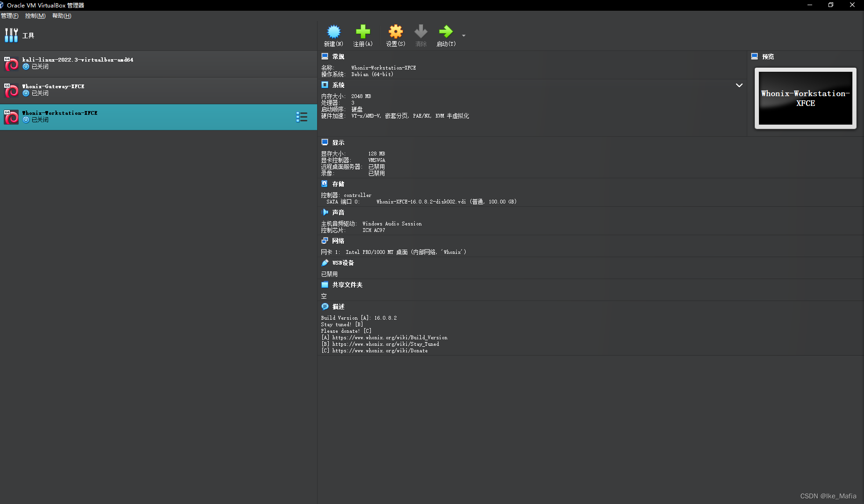Click the 常规 section monitor icon
Image resolution: width=864 pixels, height=504 pixels.
(325, 56)
